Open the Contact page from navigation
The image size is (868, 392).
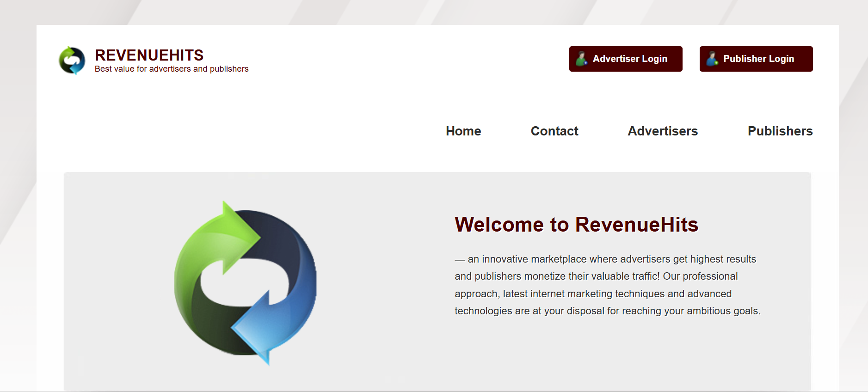point(554,131)
